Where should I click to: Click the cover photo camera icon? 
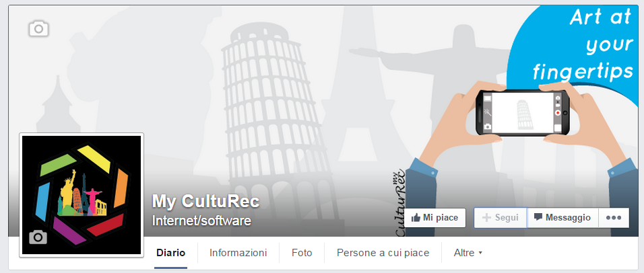(x=38, y=29)
